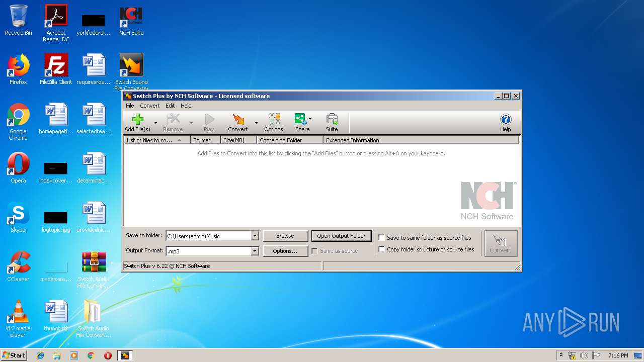Select the homepagefi Word document icon

click(x=56, y=119)
